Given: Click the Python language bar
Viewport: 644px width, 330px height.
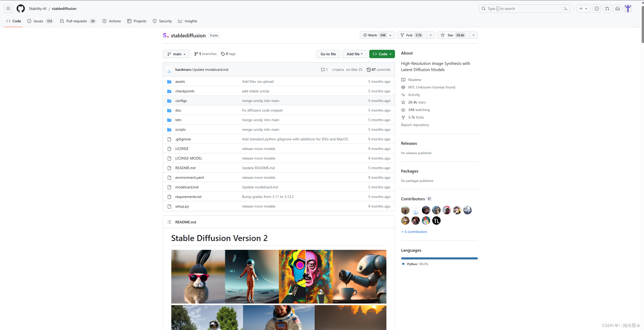Looking at the screenshot, I should pyautogui.click(x=440, y=258).
